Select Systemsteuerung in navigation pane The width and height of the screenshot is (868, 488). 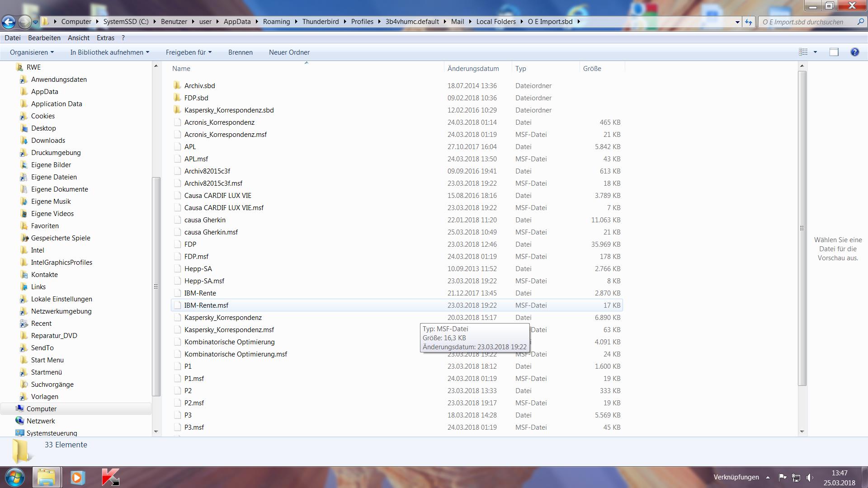tap(52, 433)
